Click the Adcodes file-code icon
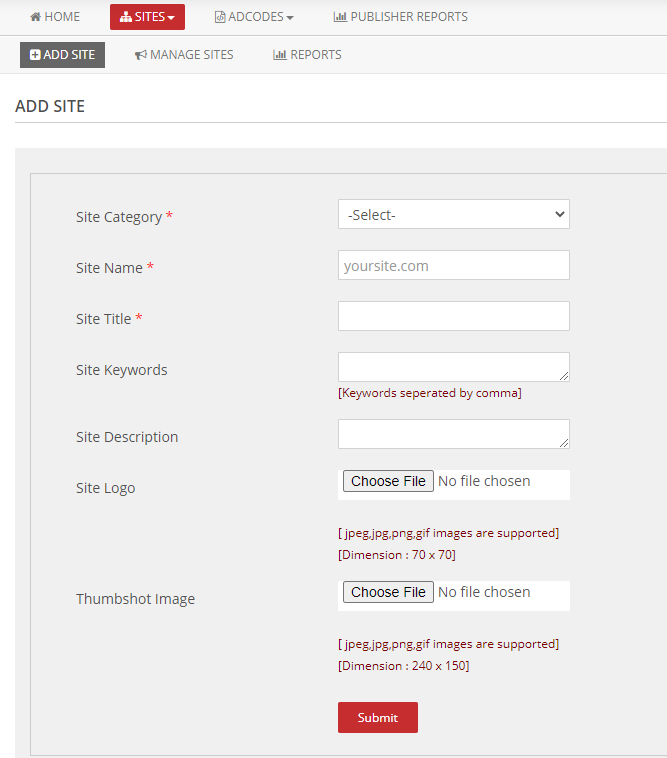Viewport: 667px width, 758px height. 220,17
